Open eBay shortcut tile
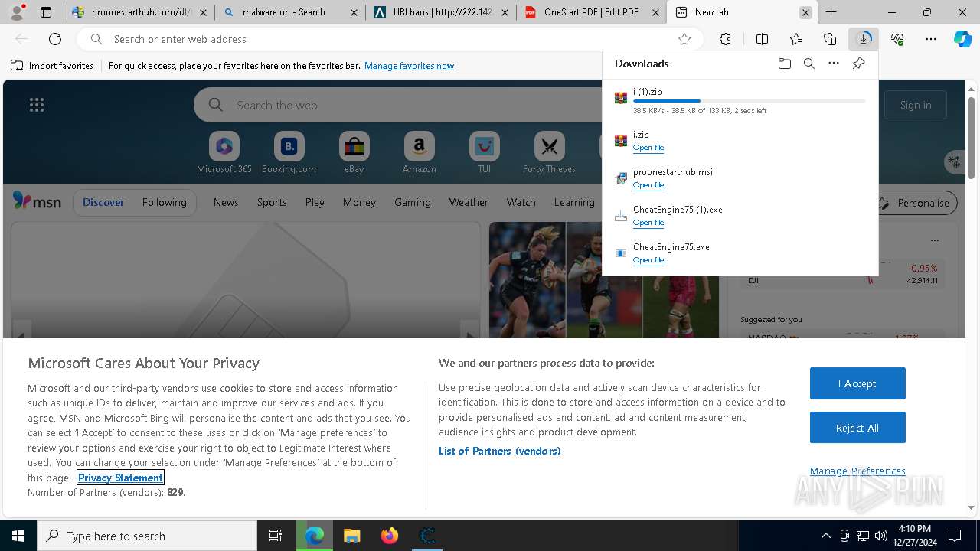This screenshot has height=551, width=980. (x=354, y=153)
